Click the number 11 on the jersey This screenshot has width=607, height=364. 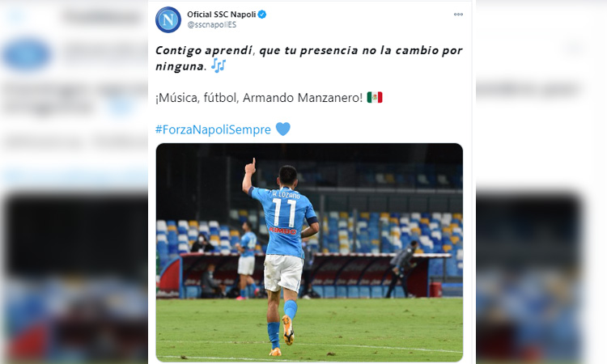[x=284, y=213]
